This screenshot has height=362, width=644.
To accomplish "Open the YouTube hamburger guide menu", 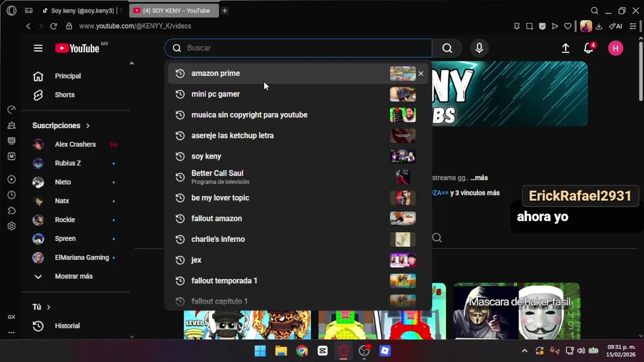I will click(38, 48).
